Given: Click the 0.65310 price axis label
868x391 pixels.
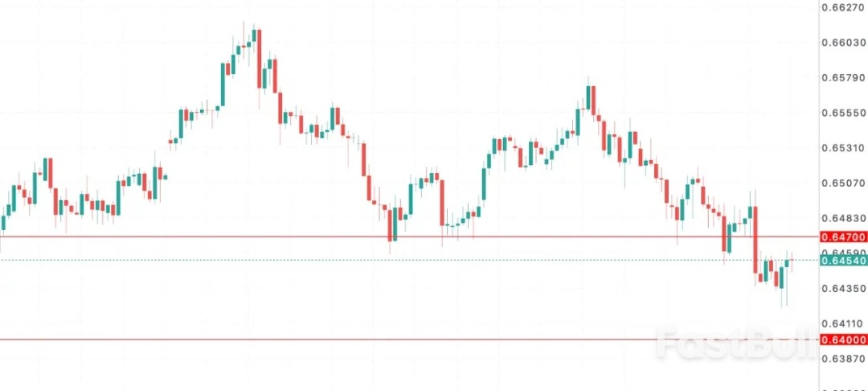Looking at the screenshot, I should point(842,149).
